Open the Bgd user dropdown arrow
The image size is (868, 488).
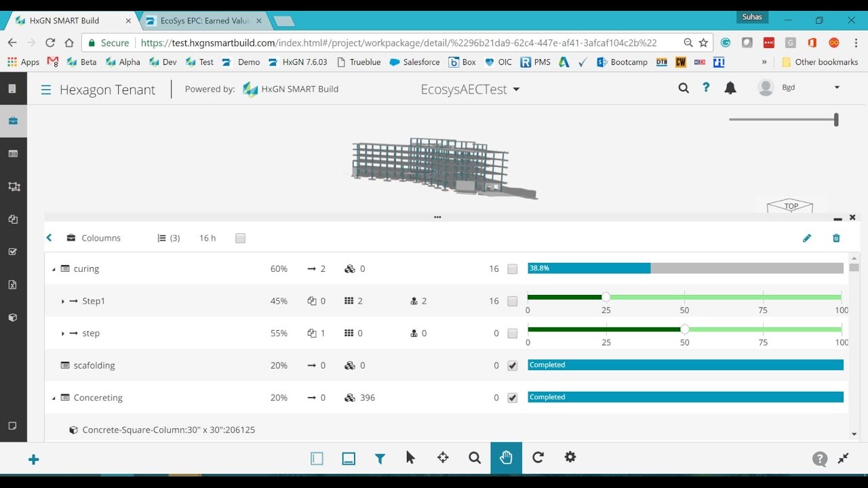837,87
